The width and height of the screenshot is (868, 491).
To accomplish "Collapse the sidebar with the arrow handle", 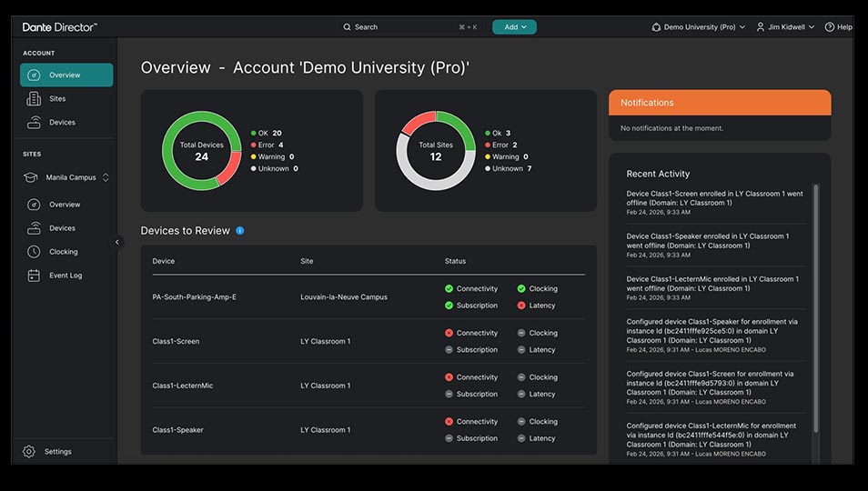I will (x=117, y=242).
